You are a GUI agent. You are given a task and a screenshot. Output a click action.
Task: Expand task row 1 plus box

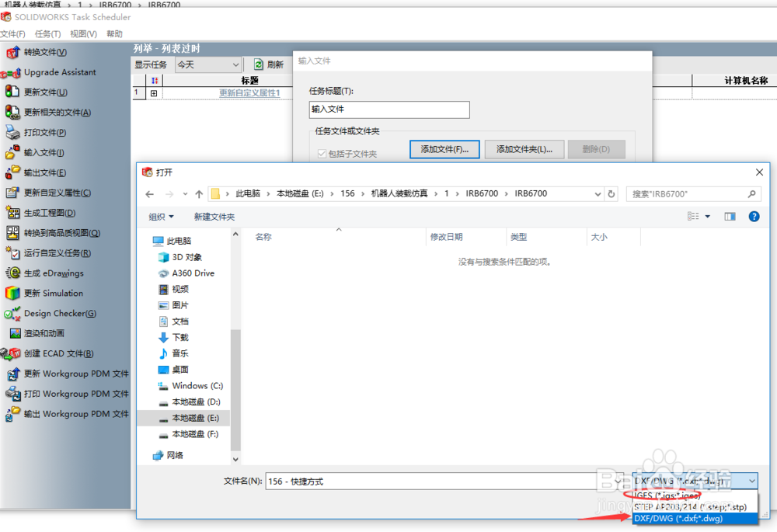click(x=154, y=93)
